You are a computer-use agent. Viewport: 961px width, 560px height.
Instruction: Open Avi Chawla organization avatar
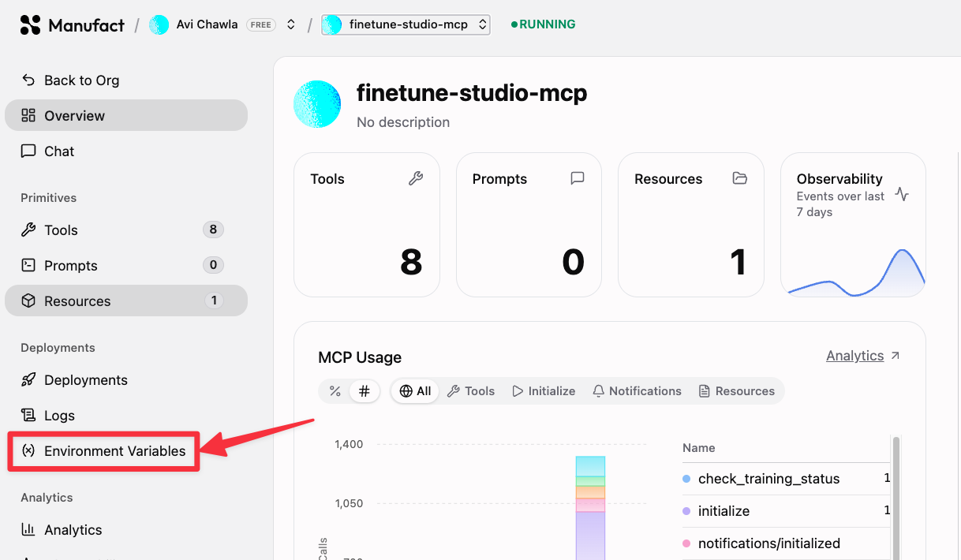159,24
